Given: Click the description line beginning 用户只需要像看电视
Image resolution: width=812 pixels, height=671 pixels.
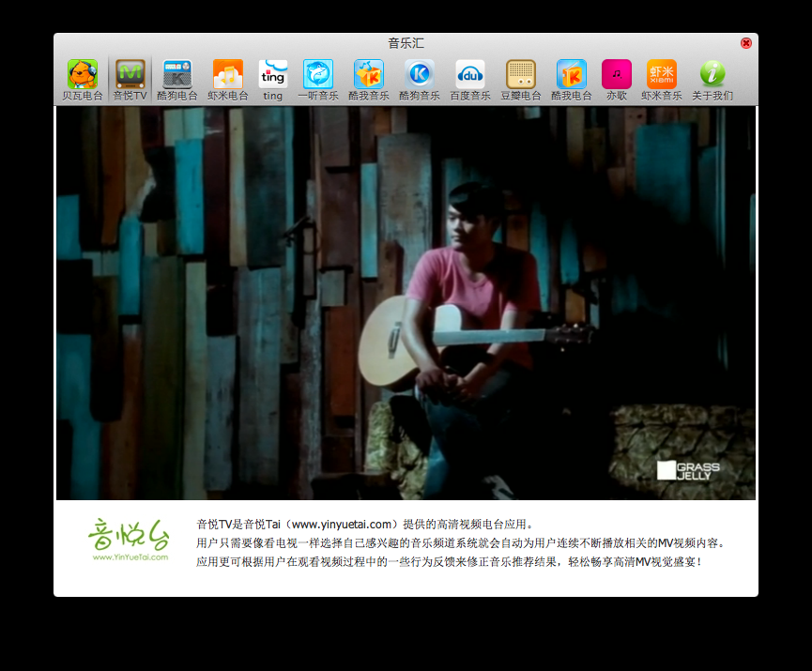Looking at the screenshot, I should (460, 543).
